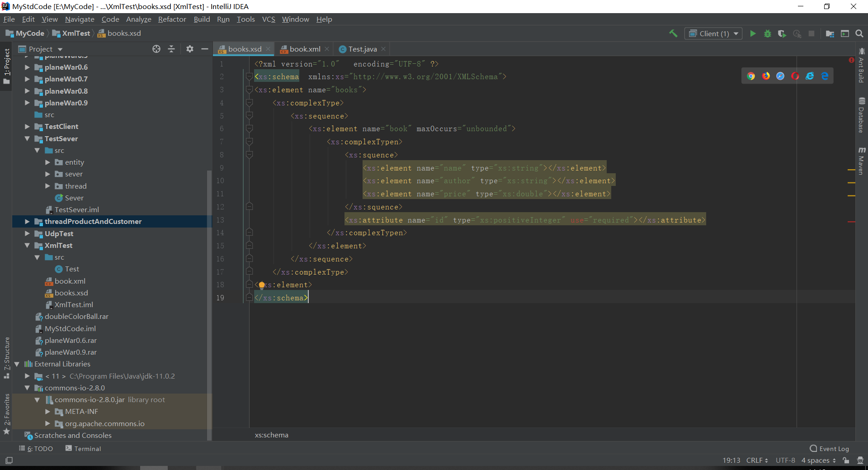Click the 19:13 cursor position indicator
Image resolution: width=868 pixels, height=470 pixels.
coord(731,461)
